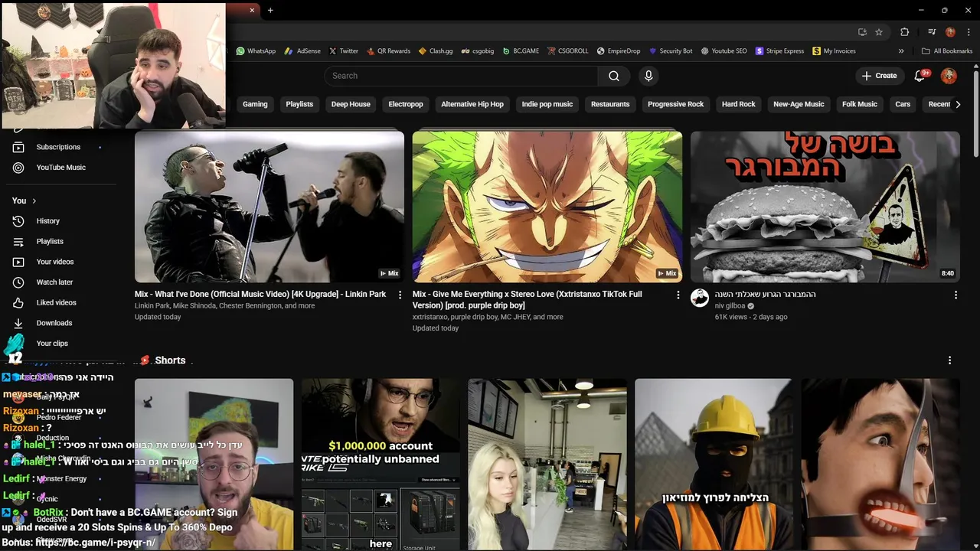Click the YouTube search magnifier button
This screenshot has width=980, height=551.
[614, 76]
